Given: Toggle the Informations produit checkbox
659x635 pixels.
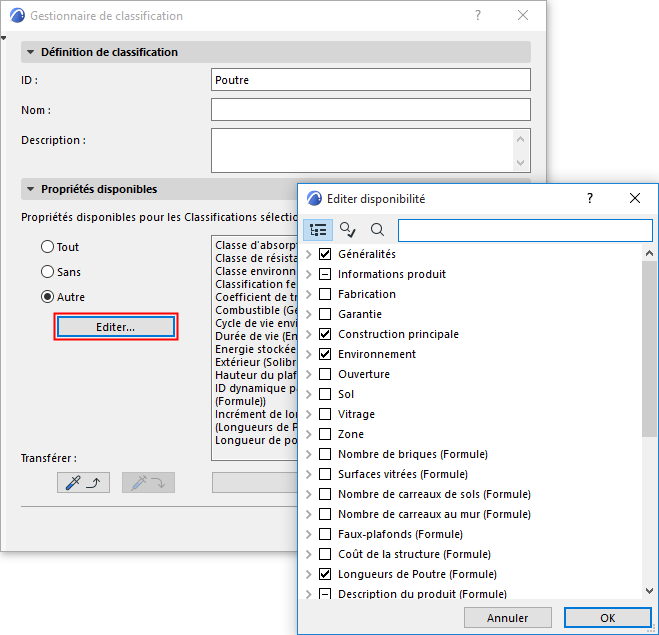Looking at the screenshot, I should point(325,274).
